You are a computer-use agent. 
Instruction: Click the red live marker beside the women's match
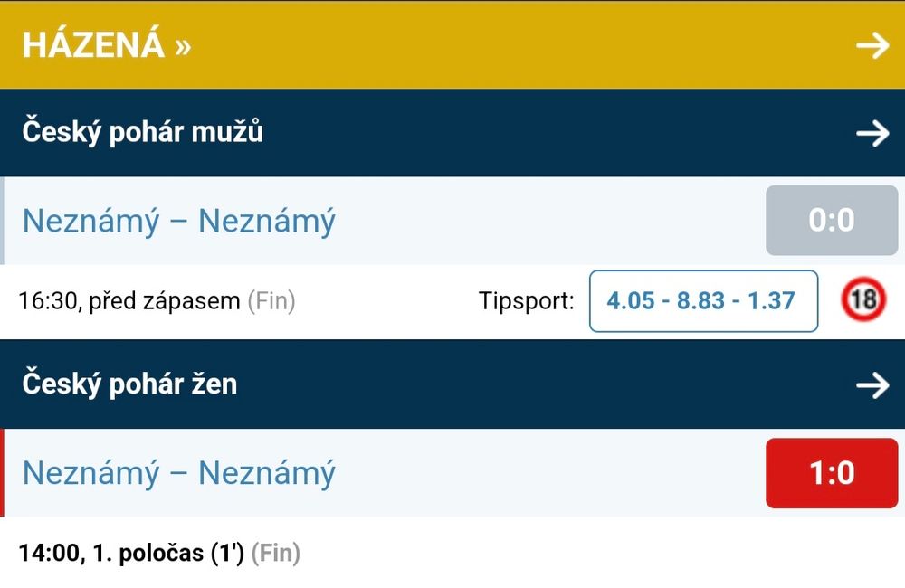click(x=3, y=472)
